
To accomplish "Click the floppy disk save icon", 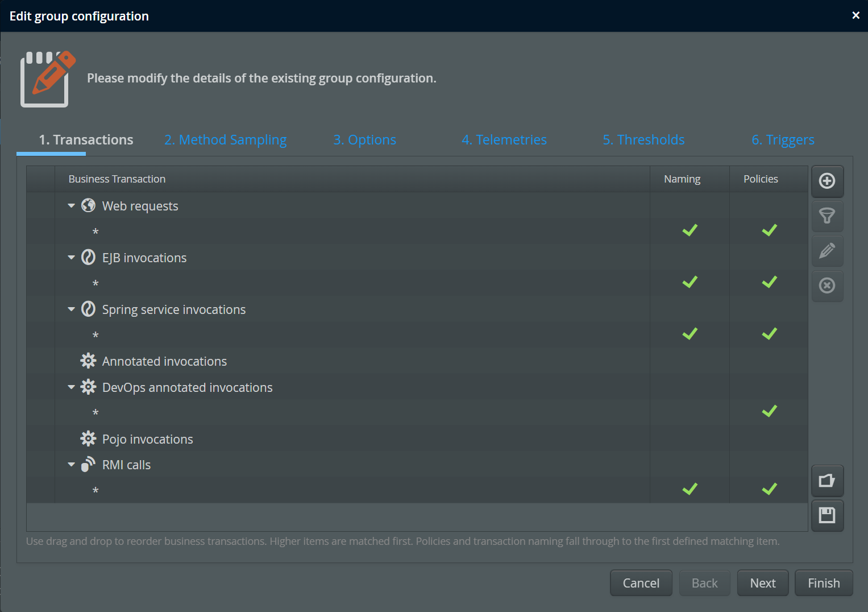I will [827, 515].
